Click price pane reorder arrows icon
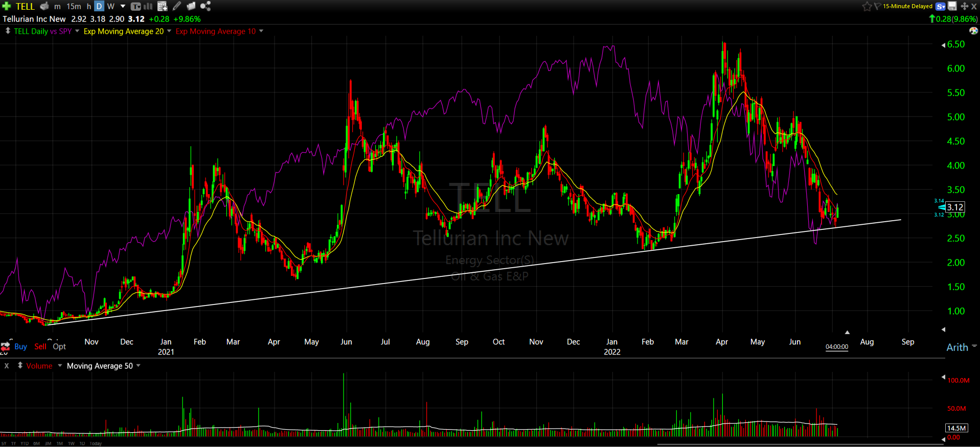 pos(8,31)
